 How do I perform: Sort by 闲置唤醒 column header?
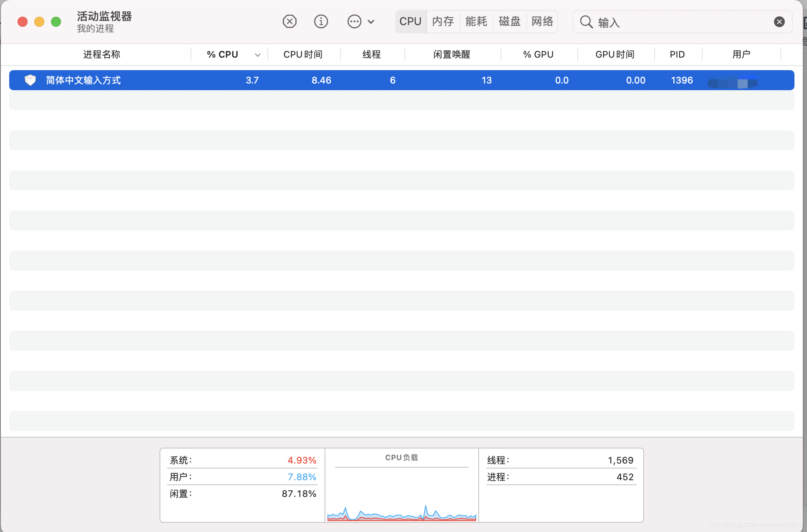coord(452,54)
